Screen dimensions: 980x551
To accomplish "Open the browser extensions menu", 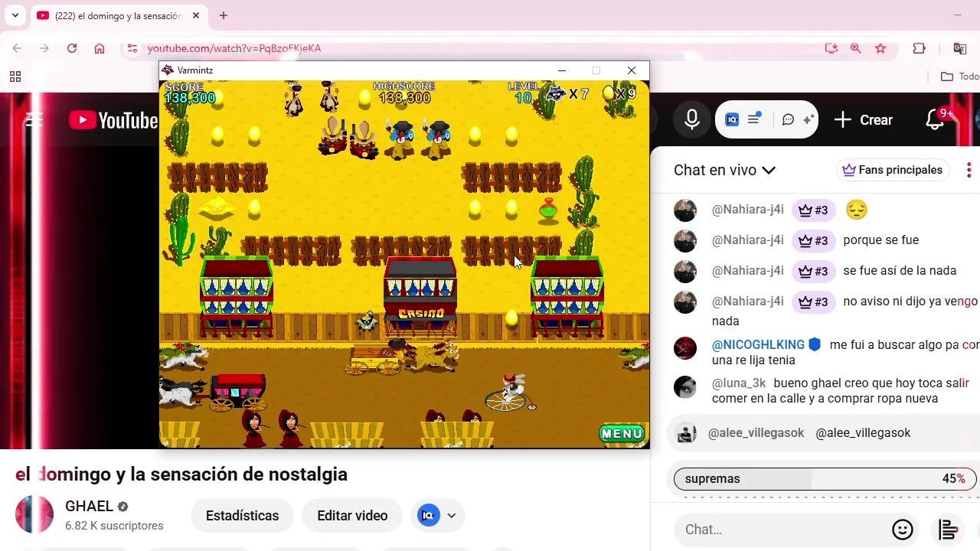I will (920, 48).
